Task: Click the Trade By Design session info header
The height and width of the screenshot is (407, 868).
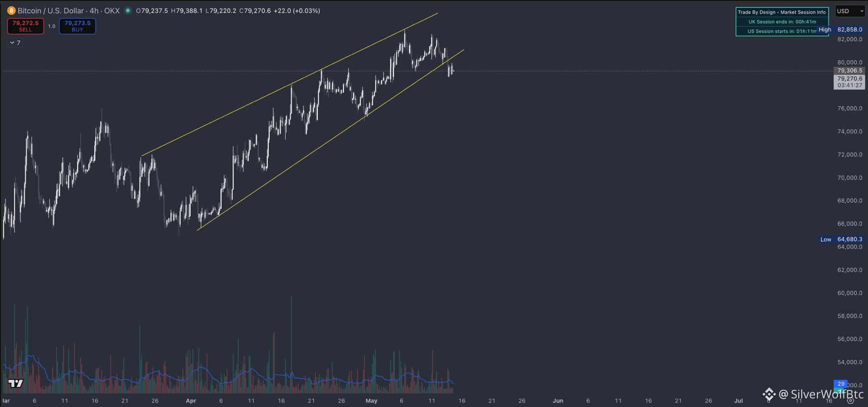Action: click(782, 12)
